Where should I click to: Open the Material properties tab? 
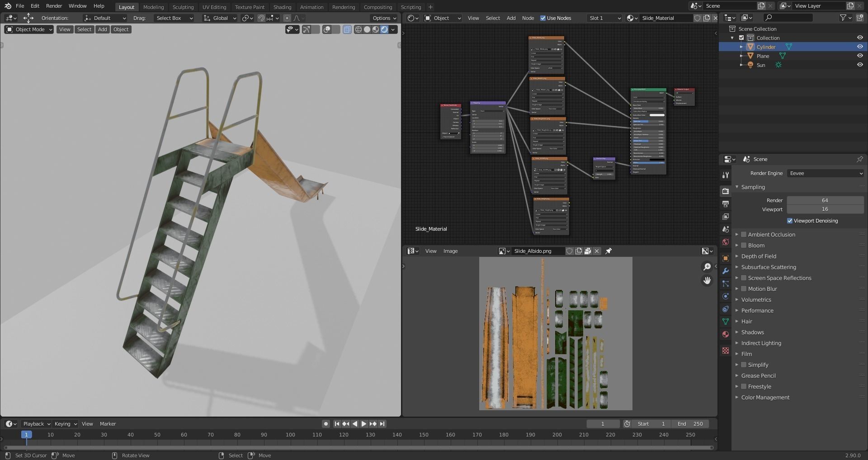(726, 334)
